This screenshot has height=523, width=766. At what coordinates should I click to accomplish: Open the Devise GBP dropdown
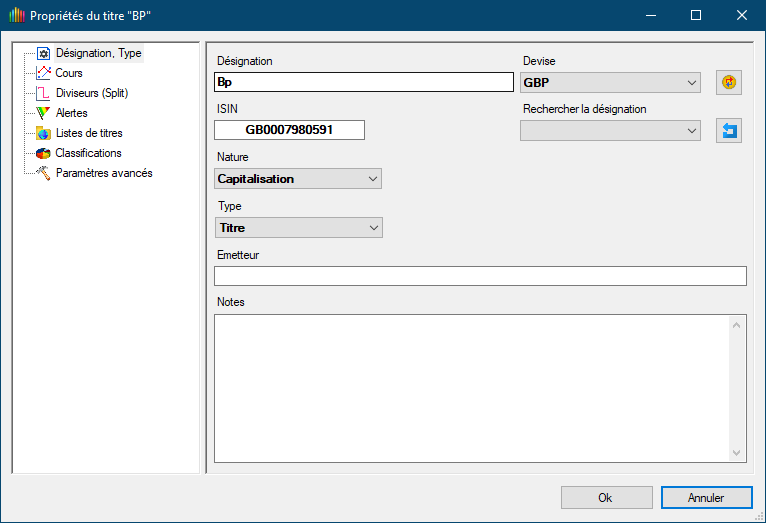[x=692, y=83]
